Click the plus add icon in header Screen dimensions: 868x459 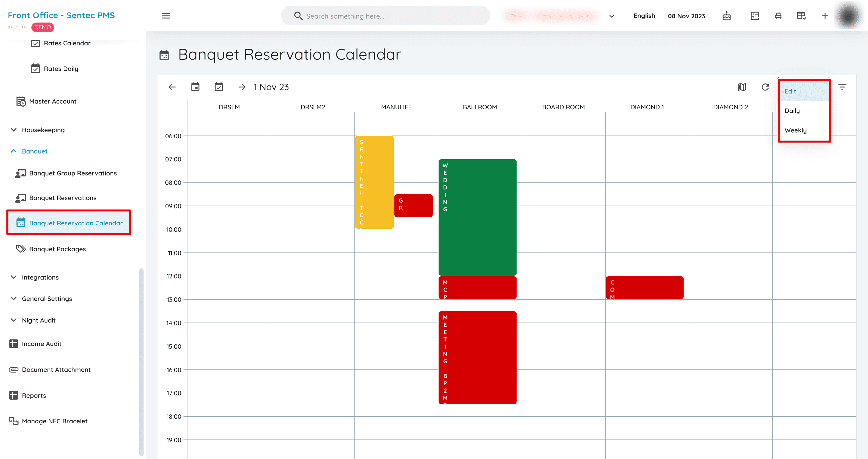[x=825, y=16]
